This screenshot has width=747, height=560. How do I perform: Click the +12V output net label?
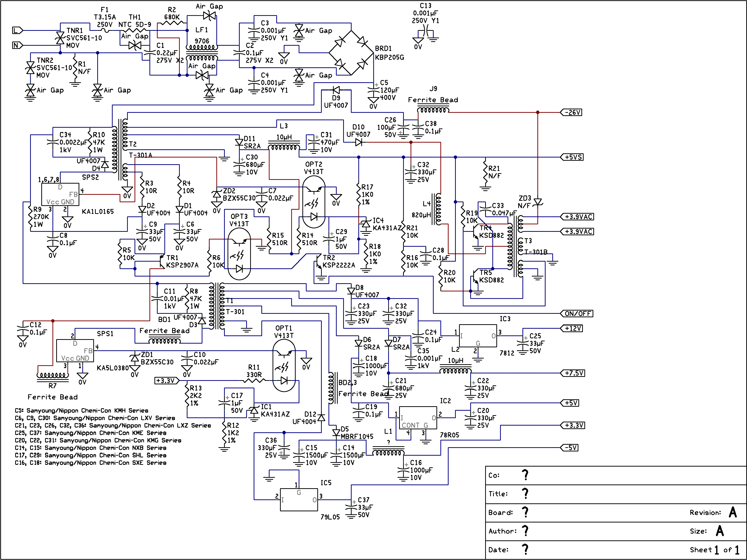click(572, 328)
